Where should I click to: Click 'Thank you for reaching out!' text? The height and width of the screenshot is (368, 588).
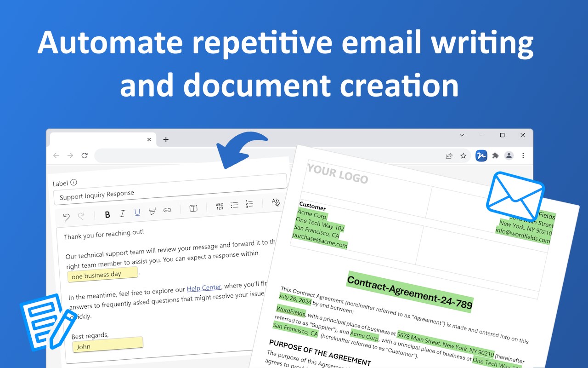(104, 234)
